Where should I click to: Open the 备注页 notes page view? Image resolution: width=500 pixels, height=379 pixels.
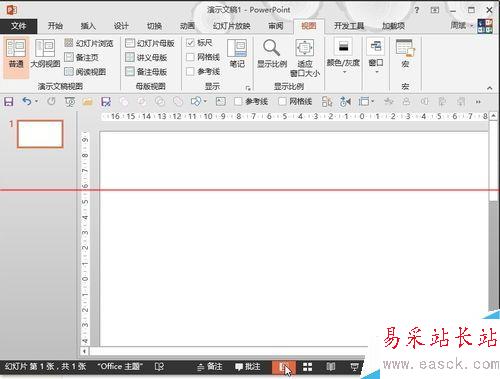[x=81, y=57]
